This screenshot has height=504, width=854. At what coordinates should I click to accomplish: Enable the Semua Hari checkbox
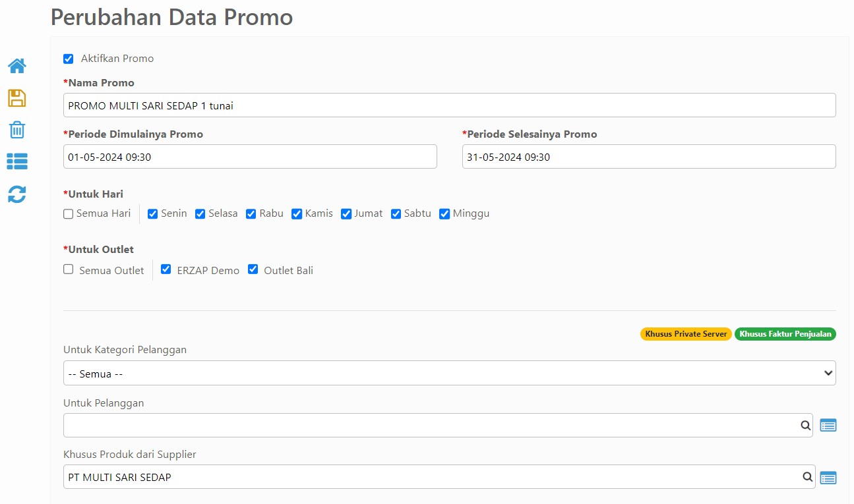69,214
